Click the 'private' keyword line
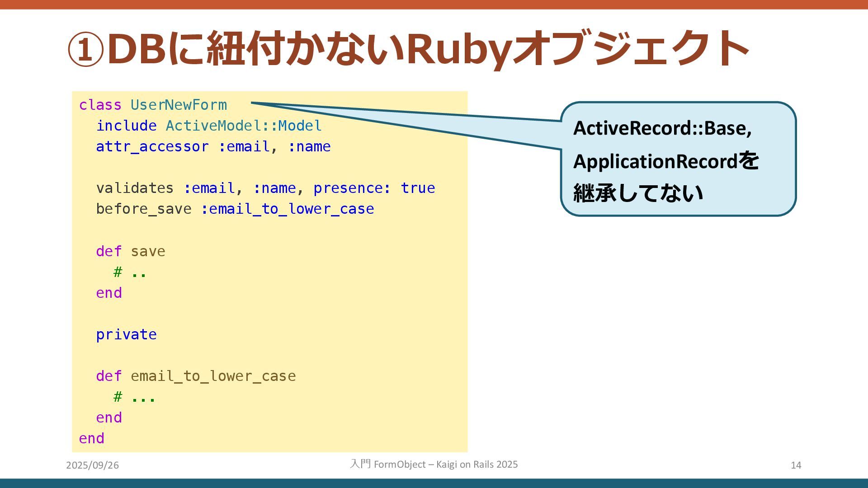 point(126,335)
